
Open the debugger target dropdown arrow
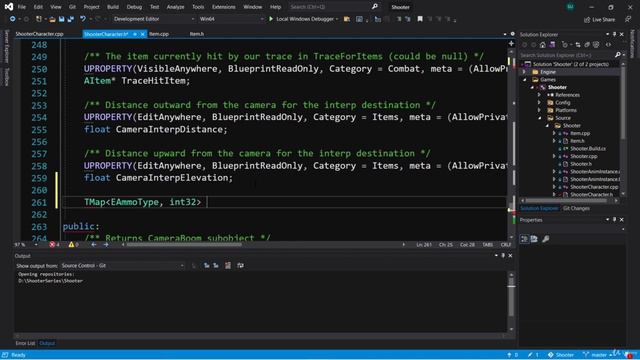(337, 19)
